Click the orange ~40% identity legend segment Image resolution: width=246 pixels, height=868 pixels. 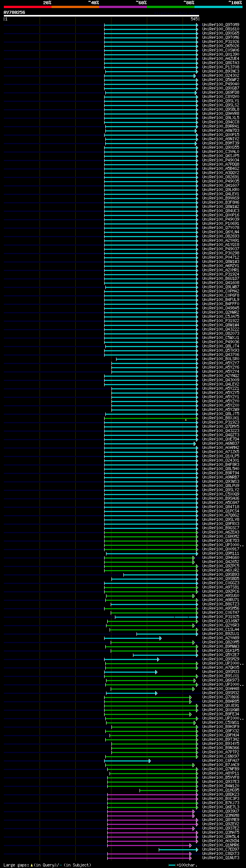(75, 7)
